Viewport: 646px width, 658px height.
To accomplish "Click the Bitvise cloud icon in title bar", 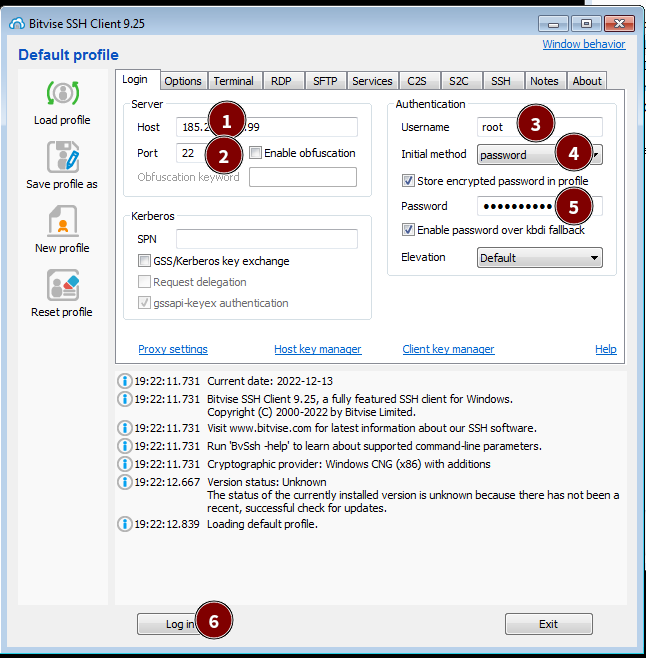I will click(17, 24).
